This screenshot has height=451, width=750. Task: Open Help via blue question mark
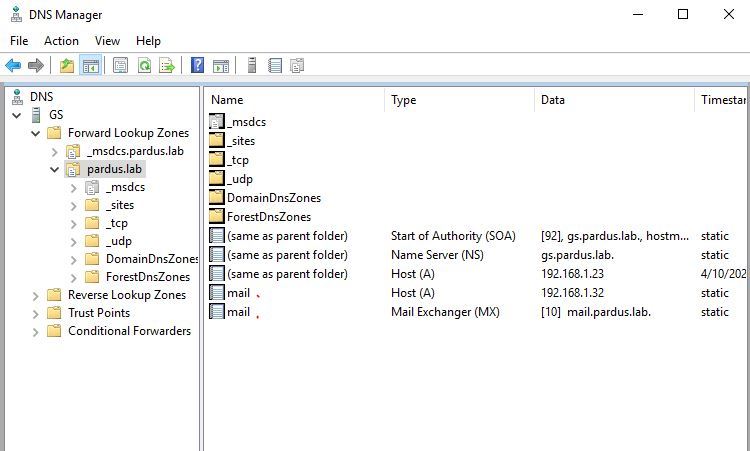coord(197,65)
